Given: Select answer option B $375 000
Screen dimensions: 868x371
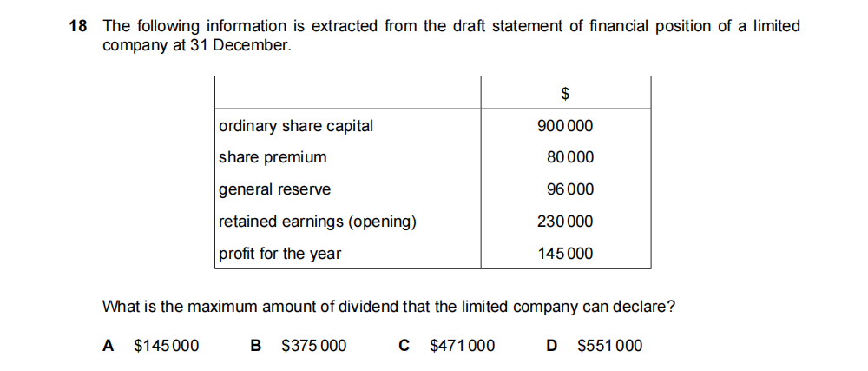Looking at the screenshot, I should point(299,346).
